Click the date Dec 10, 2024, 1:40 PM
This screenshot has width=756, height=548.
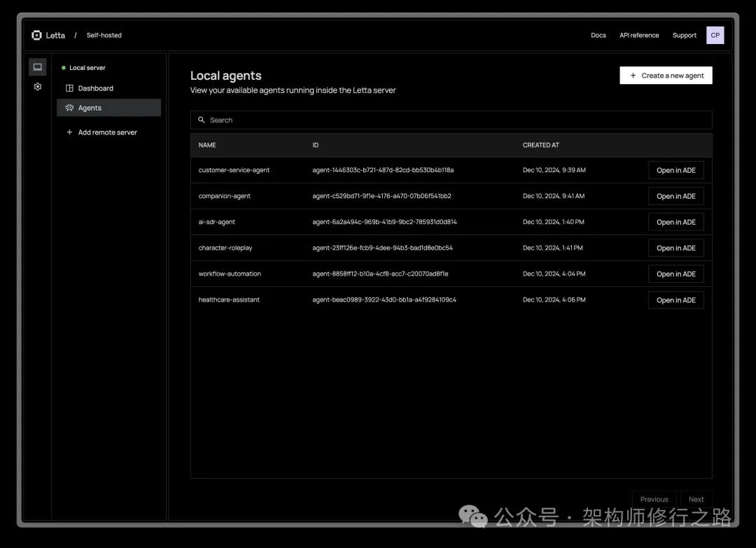[554, 222]
